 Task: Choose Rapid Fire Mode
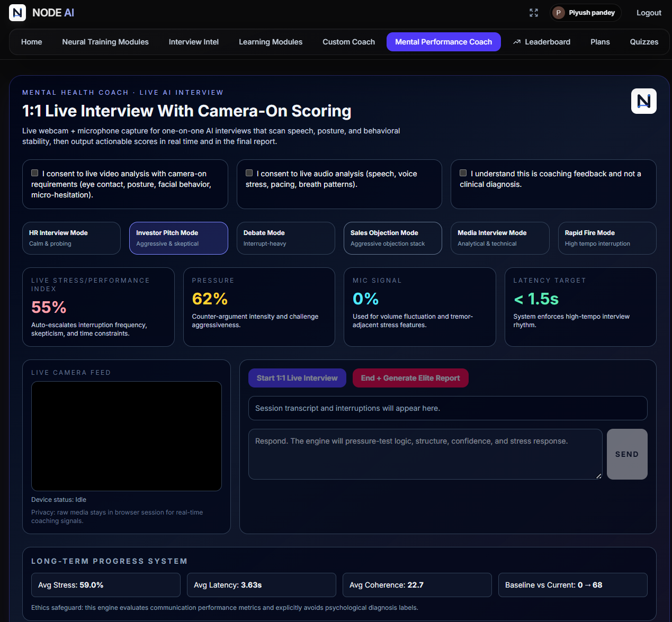coord(607,238)
